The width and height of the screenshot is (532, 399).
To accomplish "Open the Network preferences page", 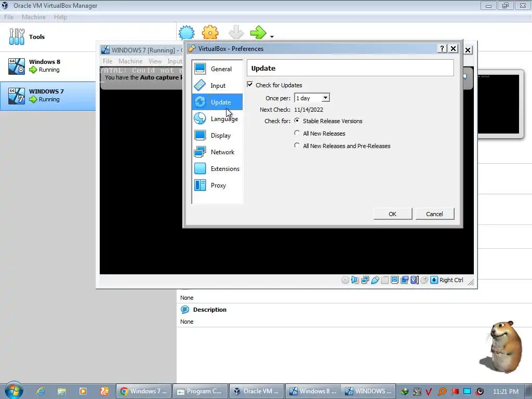I will pyautogui.click(x=217, y=152).
